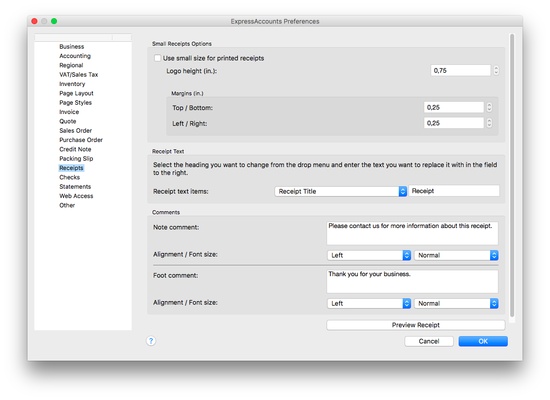Select Credit Note in sidebar
The width and height of the screenshot is (550, 400).
pos(75,149)
